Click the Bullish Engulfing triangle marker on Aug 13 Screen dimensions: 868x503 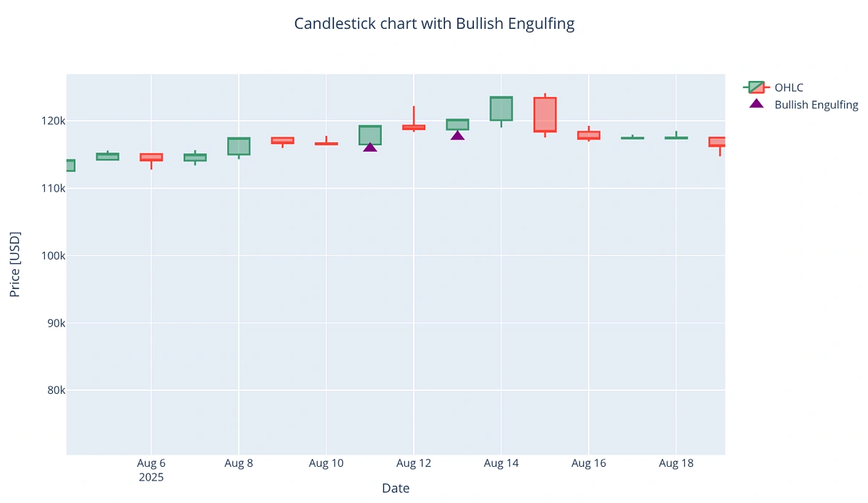457,136
